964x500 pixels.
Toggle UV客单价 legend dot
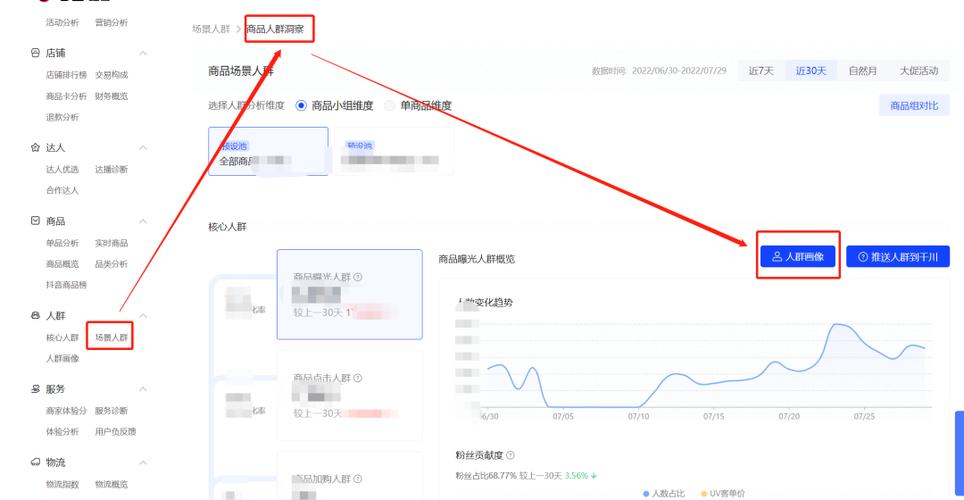tap(703, 493)
